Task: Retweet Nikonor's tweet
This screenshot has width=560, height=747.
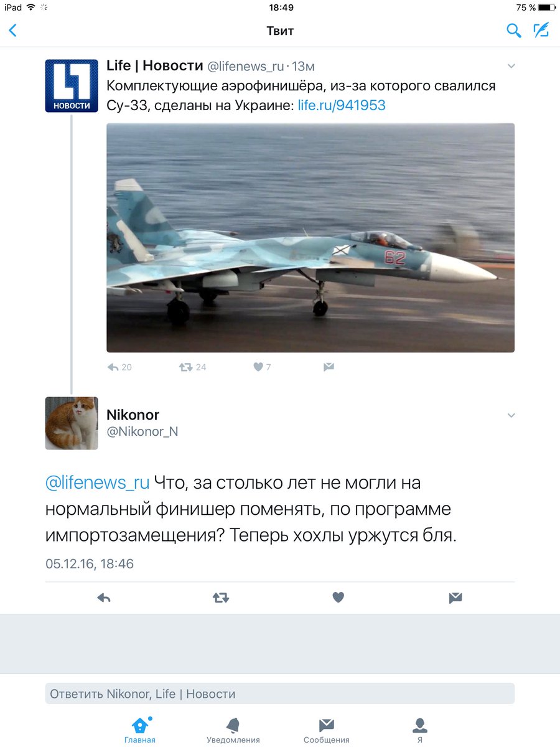Action: coord(221,598)
